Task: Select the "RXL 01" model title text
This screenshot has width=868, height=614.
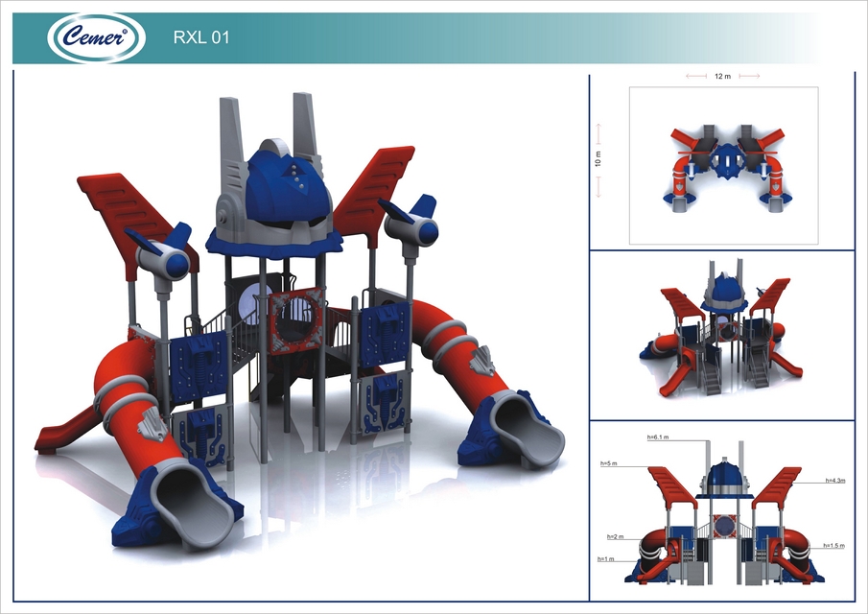Action: pyautogui.click(x=201, y=37)
